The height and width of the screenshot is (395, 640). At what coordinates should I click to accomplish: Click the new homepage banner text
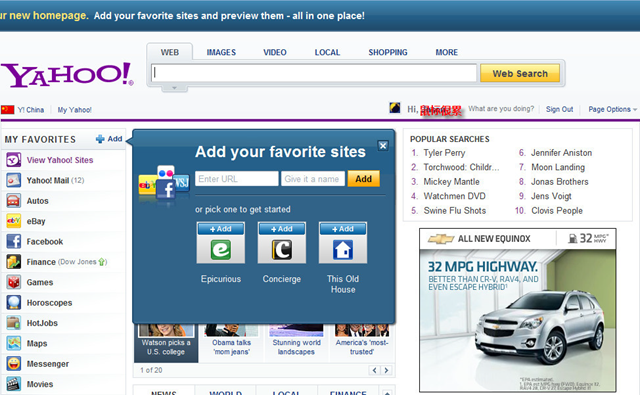point(43,16)
